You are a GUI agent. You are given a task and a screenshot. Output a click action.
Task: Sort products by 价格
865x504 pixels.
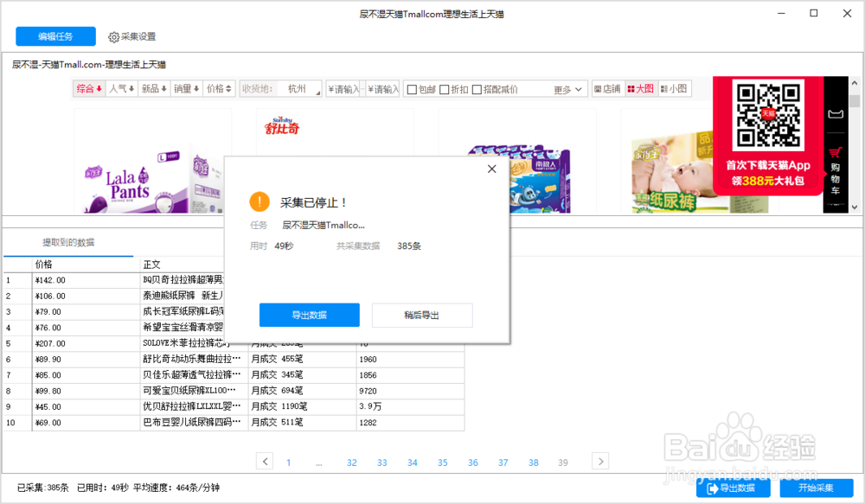[219, 89]
